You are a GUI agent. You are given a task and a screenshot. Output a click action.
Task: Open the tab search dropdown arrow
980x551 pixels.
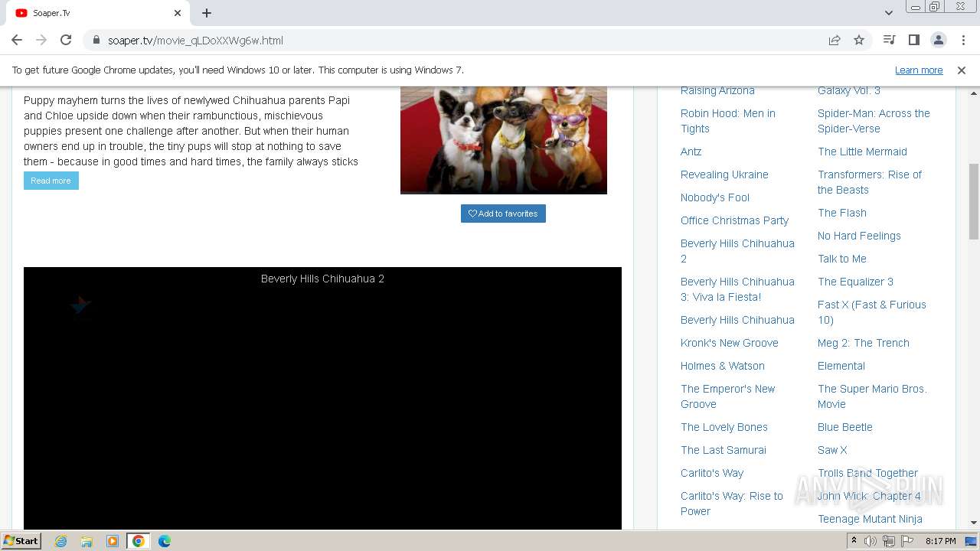coord(888,13)
